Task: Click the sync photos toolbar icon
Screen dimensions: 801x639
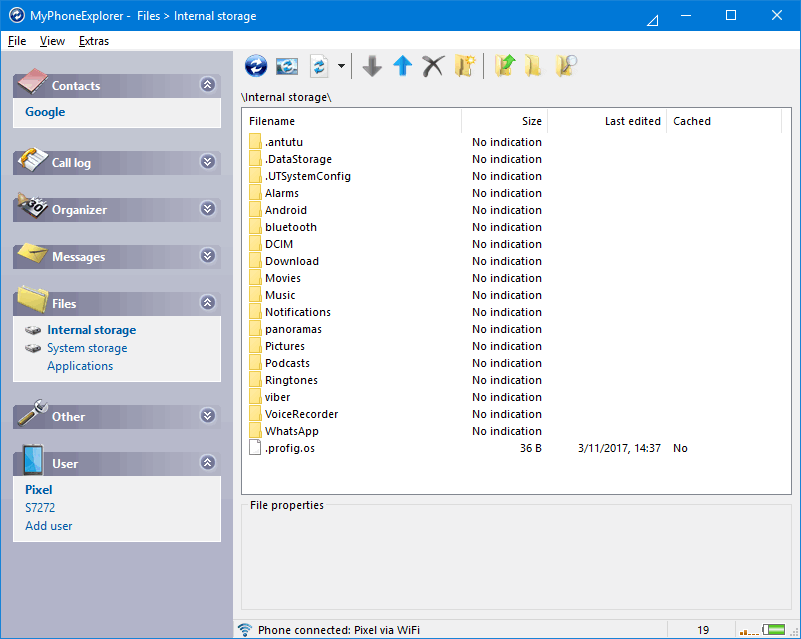Action: tap(287, 66)
